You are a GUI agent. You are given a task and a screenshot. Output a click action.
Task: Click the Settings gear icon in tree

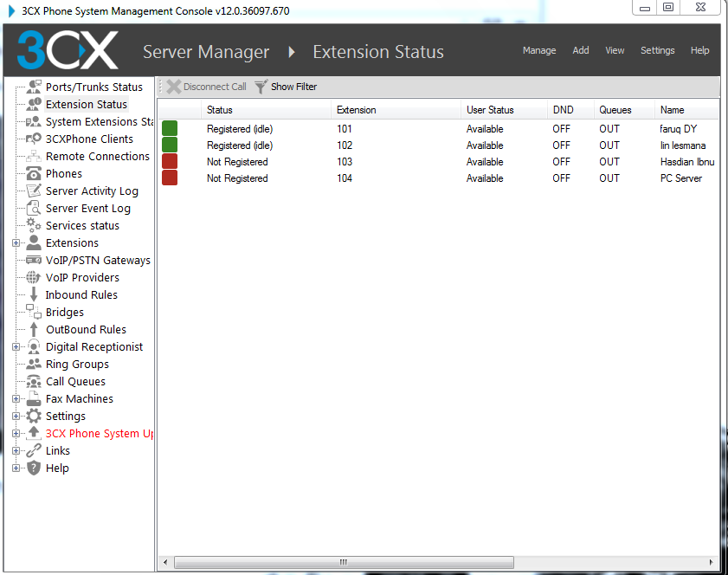(34, 416)
